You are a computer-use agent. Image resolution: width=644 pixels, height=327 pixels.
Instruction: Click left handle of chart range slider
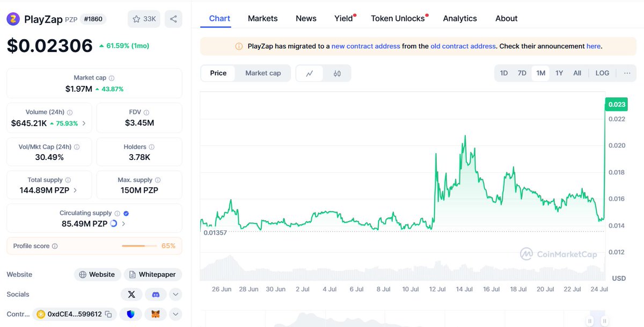pos(590,321)
